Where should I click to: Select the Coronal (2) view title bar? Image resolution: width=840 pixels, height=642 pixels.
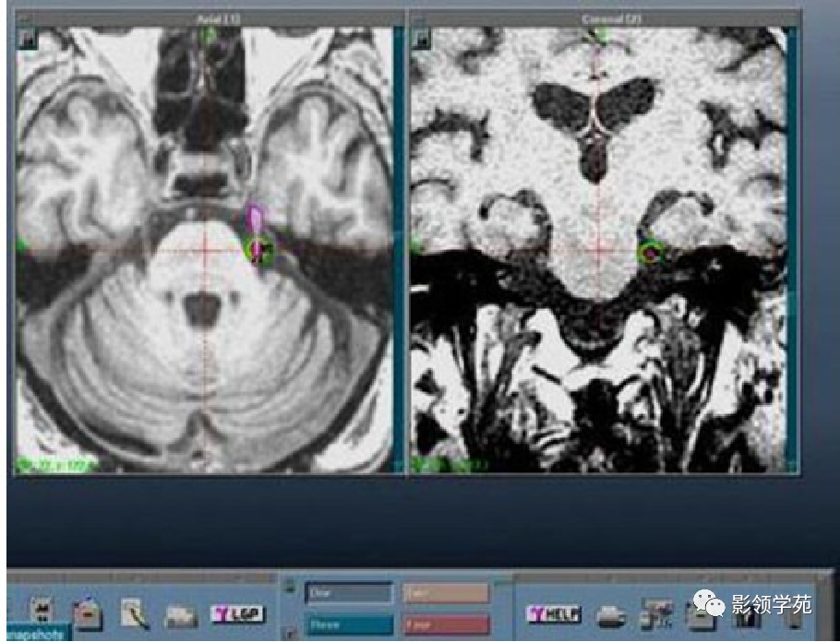coord(605,18)
